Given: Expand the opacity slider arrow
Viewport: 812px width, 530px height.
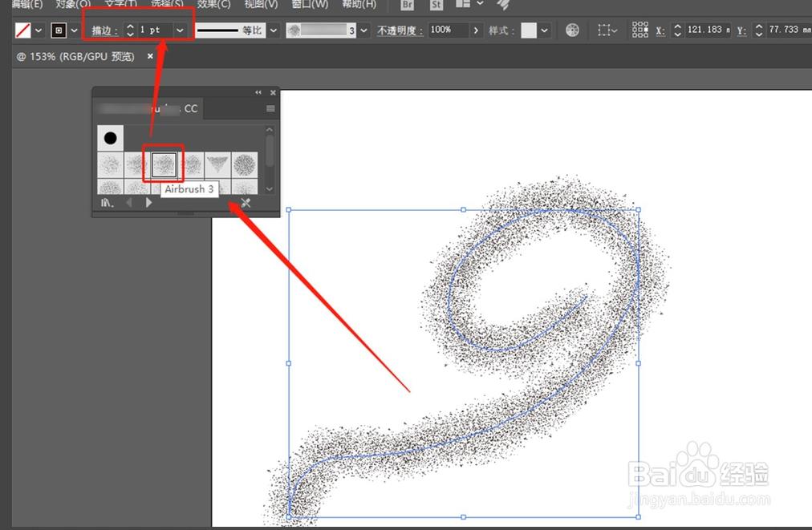Looking at the screenshot, I should coord(476,30).
